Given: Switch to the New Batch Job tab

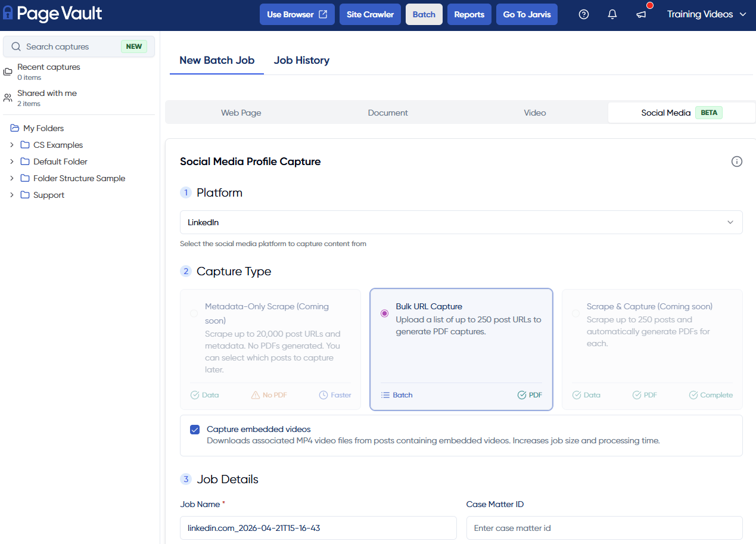Looking at the screenshot, I should 217,60.
